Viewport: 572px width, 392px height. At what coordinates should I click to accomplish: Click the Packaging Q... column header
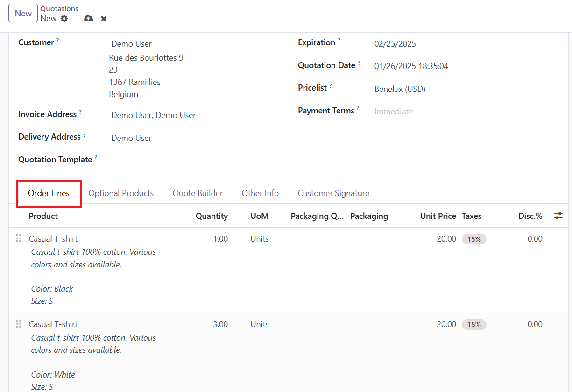318,216
